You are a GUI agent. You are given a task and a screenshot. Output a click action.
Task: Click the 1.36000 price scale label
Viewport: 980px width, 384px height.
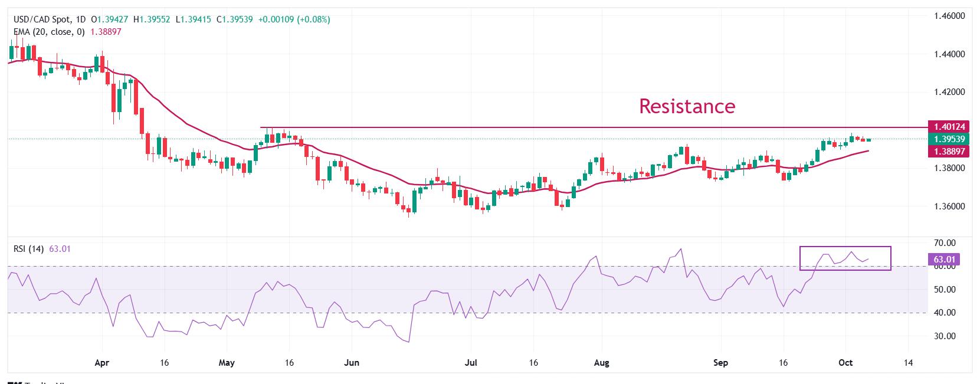(949, 206)
